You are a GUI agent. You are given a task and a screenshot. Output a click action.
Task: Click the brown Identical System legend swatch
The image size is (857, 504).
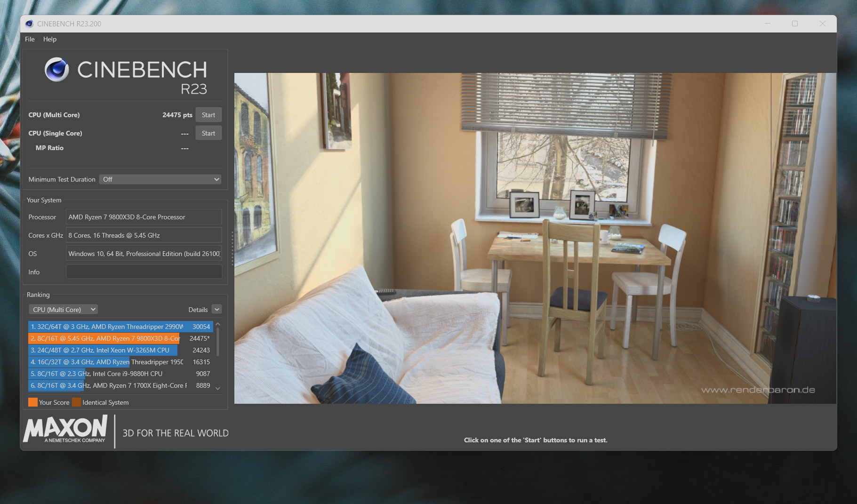pos(76,402)
